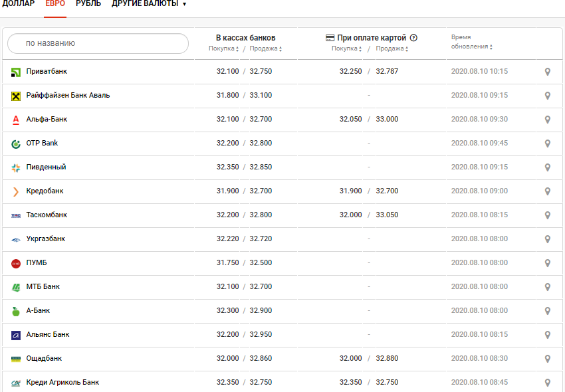
Task: Click Укргазбанк cash sale rate 32.720
Action: point(261,239)
